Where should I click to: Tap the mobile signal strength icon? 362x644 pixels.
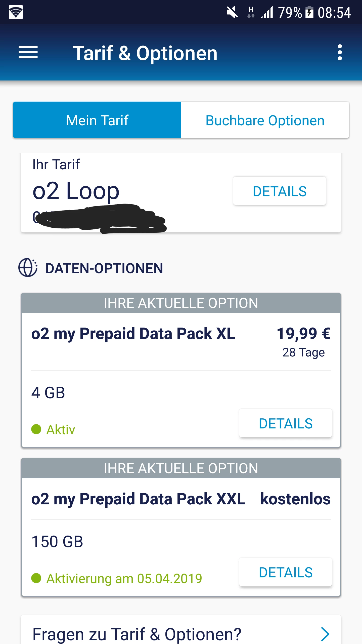[267, 12]
